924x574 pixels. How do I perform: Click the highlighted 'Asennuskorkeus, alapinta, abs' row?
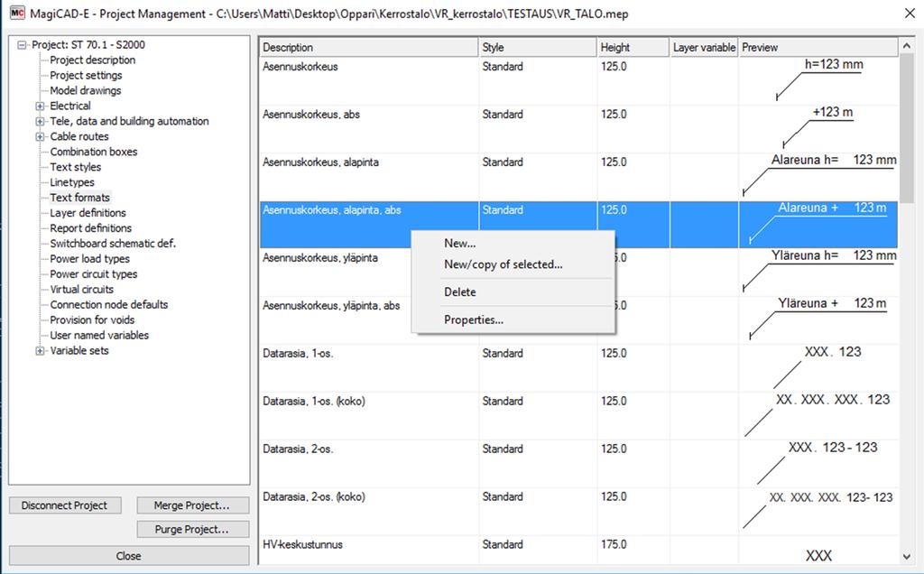[x=579, y=225]
